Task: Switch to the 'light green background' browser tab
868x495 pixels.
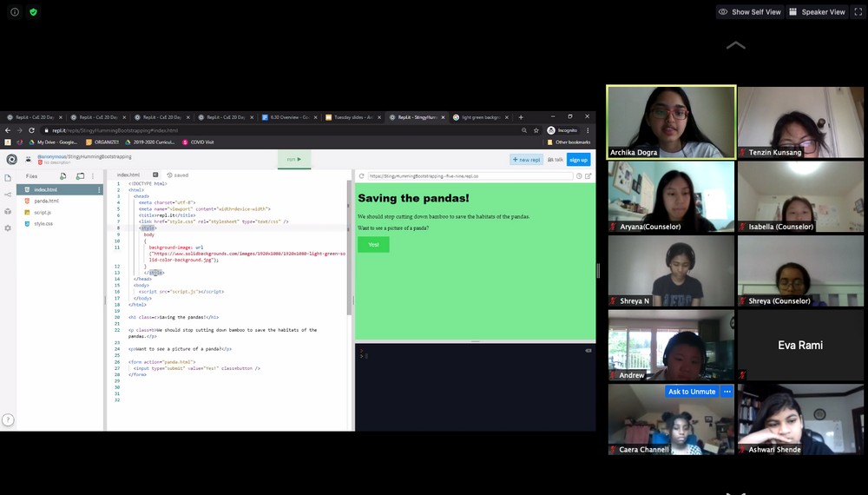Action: tap(483, 117)
